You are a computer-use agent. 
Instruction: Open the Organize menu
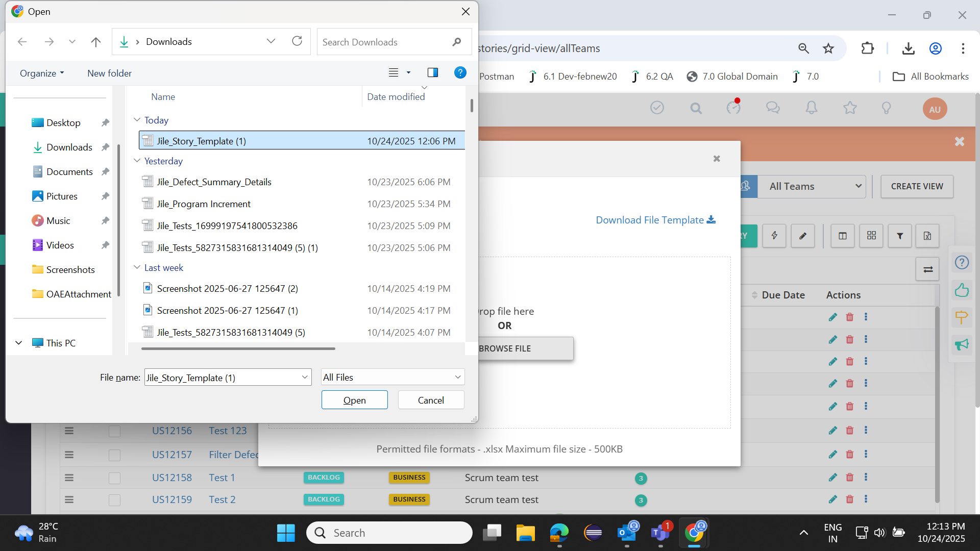coord(42,73)
